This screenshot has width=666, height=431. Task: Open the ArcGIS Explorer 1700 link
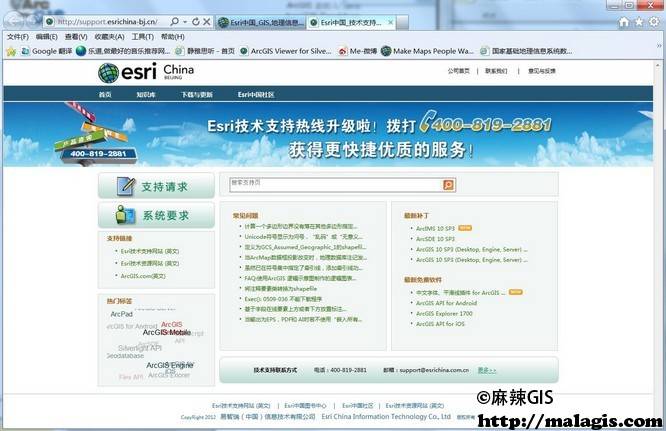point(444,313)
